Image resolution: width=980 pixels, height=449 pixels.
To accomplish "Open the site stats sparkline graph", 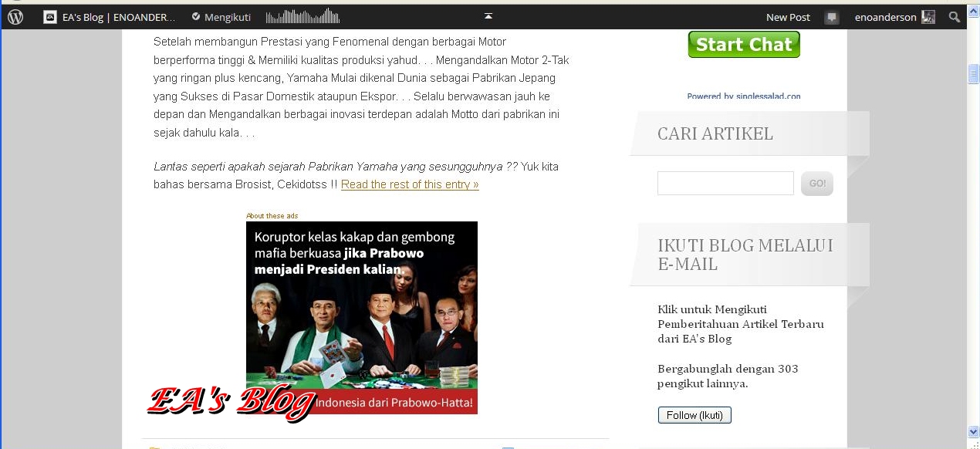I will click(302, 16).
